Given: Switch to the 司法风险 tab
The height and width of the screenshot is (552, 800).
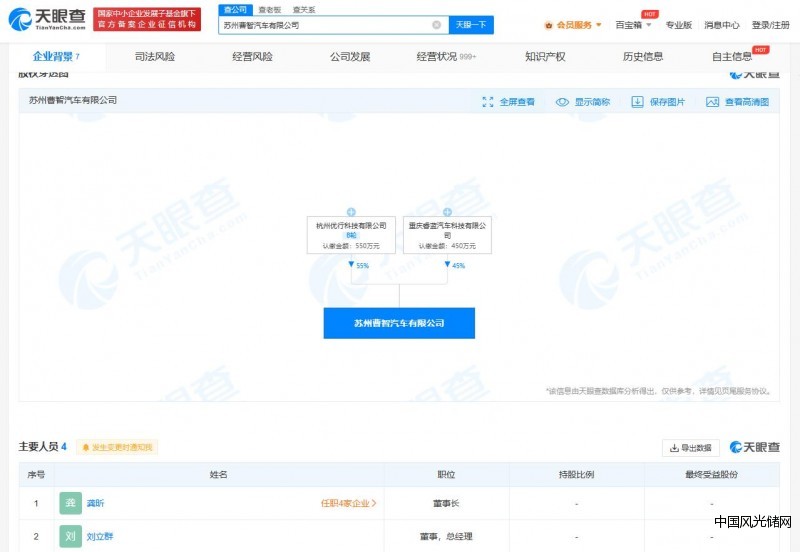Looking at the screenshot, I should tap(155, 57).
